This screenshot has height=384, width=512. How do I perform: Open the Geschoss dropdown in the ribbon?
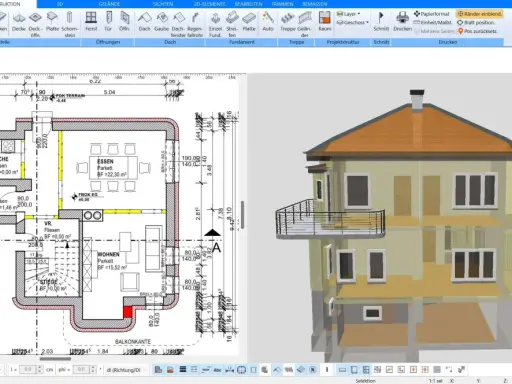353,22
